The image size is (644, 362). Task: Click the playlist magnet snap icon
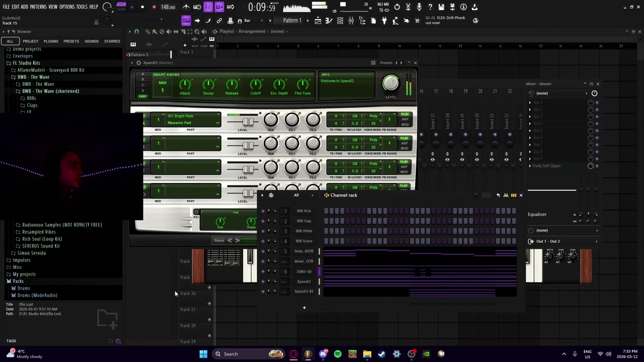[136, 31]
